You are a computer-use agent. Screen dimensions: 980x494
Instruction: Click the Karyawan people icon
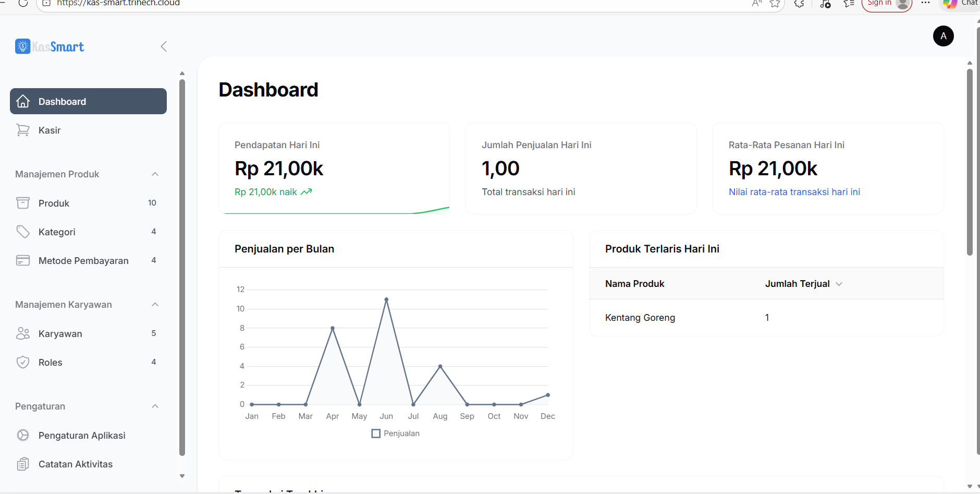(23, 333)
